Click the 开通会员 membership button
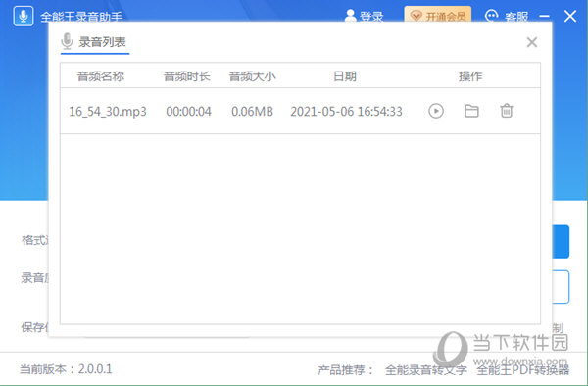 (x=438, y=15)
